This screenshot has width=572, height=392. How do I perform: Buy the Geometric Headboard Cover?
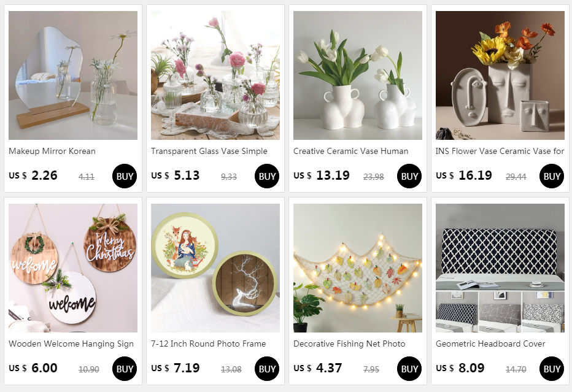point(552,369)
